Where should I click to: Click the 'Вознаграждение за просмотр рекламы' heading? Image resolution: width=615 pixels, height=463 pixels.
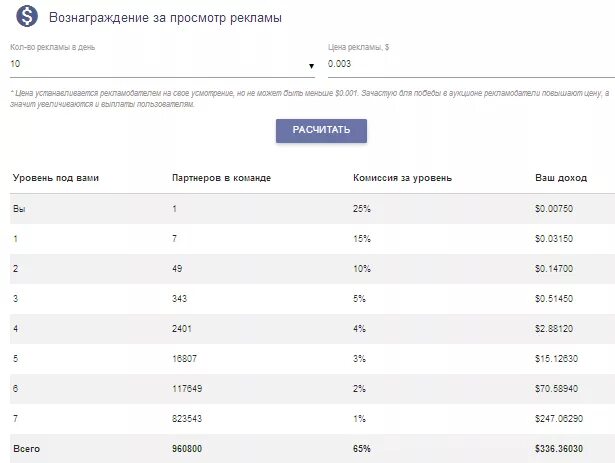click(x=165, y=18)
